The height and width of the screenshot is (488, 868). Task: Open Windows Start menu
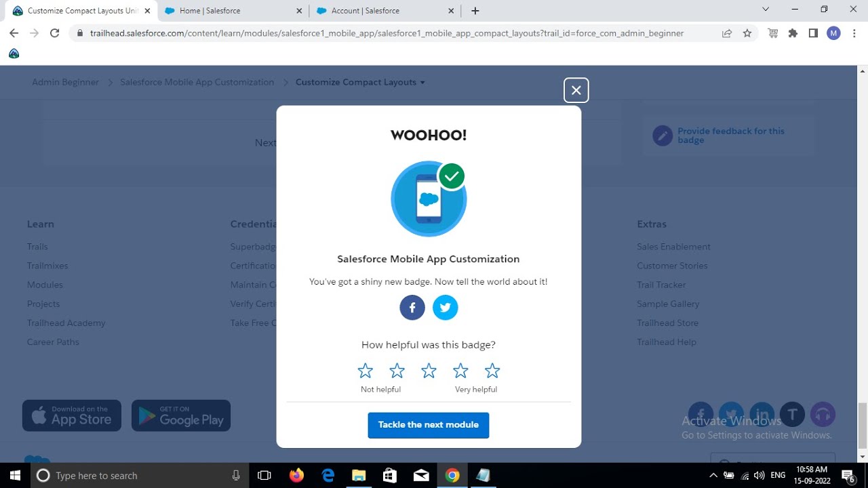click(x=15, y=476)
